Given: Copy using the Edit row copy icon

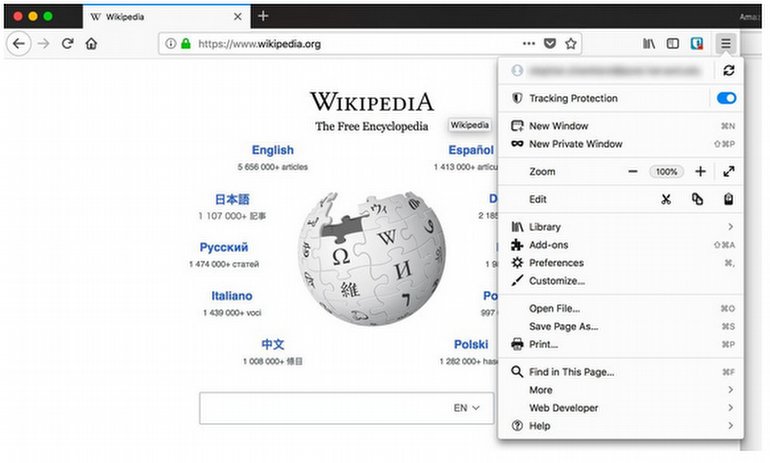Looking at the screenshot, I should coord(697,199).
